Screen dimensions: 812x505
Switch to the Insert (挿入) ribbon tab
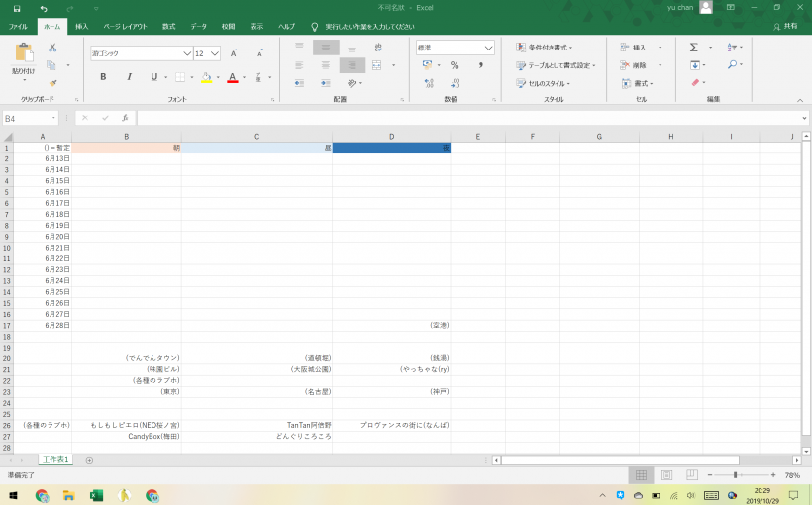point(82,27)
